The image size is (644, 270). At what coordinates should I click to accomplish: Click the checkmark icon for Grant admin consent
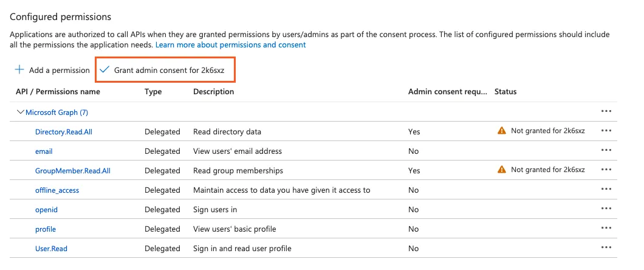tap(104, 70)
